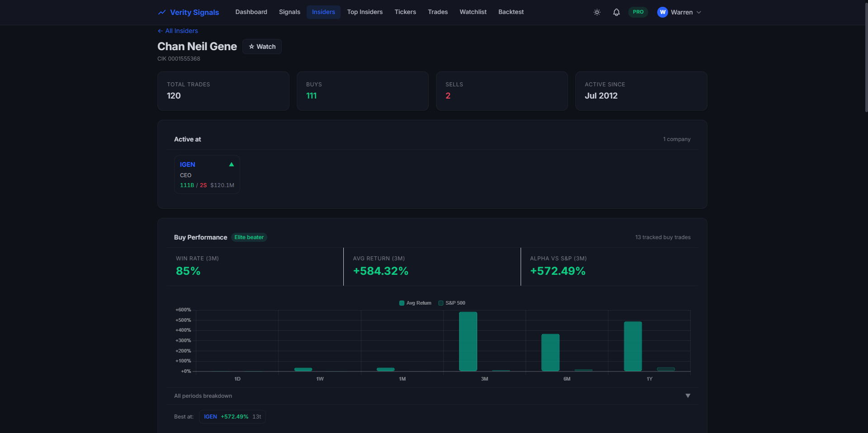Open notifications bell icon
Screen dimensions: 868x433
[617, 12]
